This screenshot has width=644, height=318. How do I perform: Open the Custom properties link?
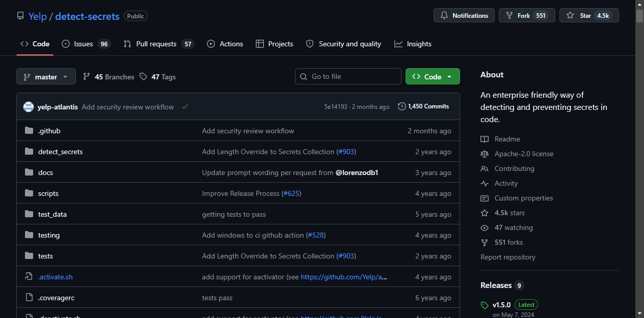[517, 198]
